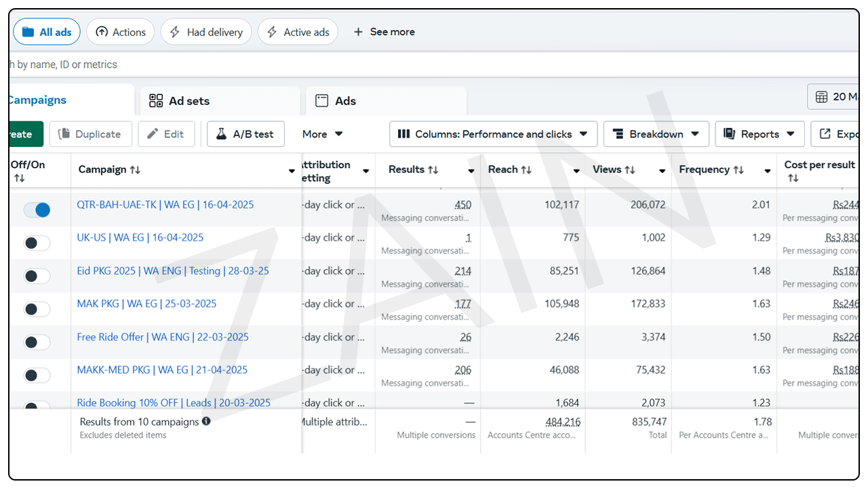Click the 206 results value
868x488 pixels.
pos(463,370)
